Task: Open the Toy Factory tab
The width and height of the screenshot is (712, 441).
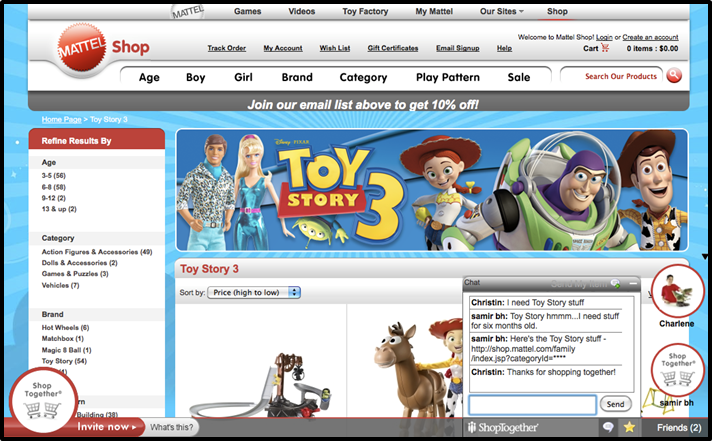Action: (365, 11)
